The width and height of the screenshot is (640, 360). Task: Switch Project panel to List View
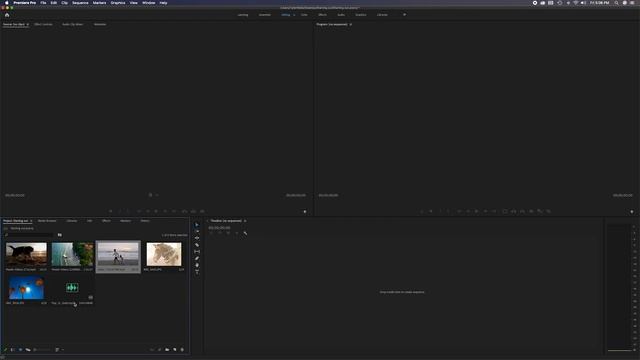(13, 349)
